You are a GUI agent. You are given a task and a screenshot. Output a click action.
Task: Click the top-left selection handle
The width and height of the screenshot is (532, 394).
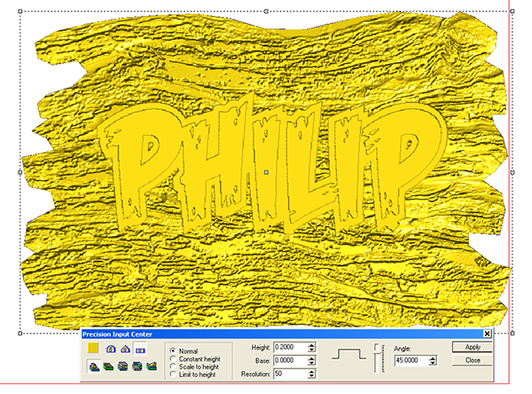20,12
